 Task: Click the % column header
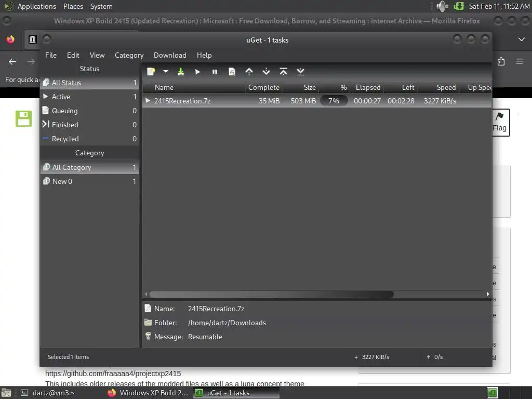335,87
